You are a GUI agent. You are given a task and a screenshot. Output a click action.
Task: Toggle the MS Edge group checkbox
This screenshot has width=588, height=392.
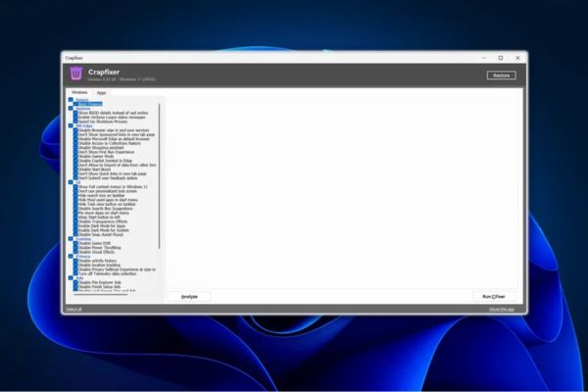point(71,125)
